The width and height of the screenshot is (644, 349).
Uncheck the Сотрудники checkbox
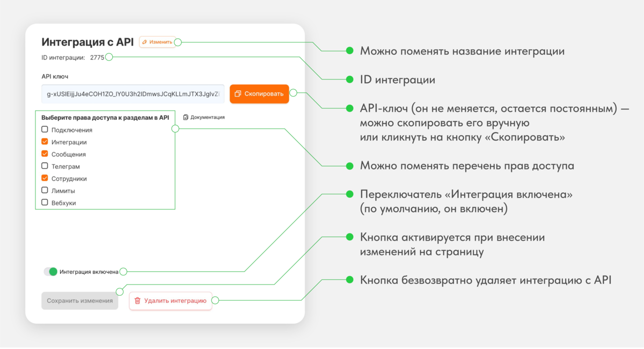(x=45, y=178)
